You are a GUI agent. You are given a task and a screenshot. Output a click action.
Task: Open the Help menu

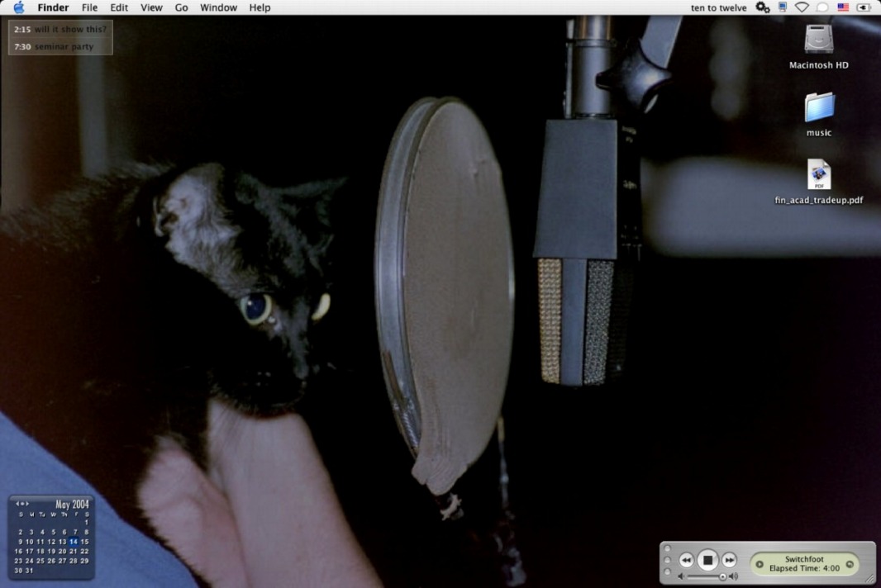(260, 7)
